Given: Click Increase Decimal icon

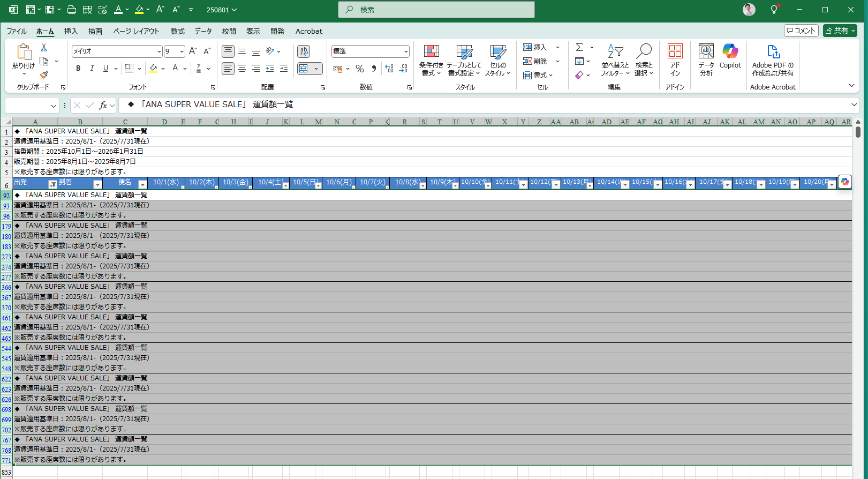Looking at the screenshot, I should pyautogui.click(x=389, y=69).
